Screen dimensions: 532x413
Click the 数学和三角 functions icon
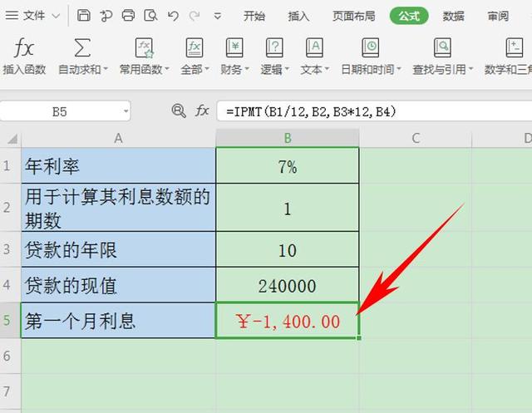point(515,47)
